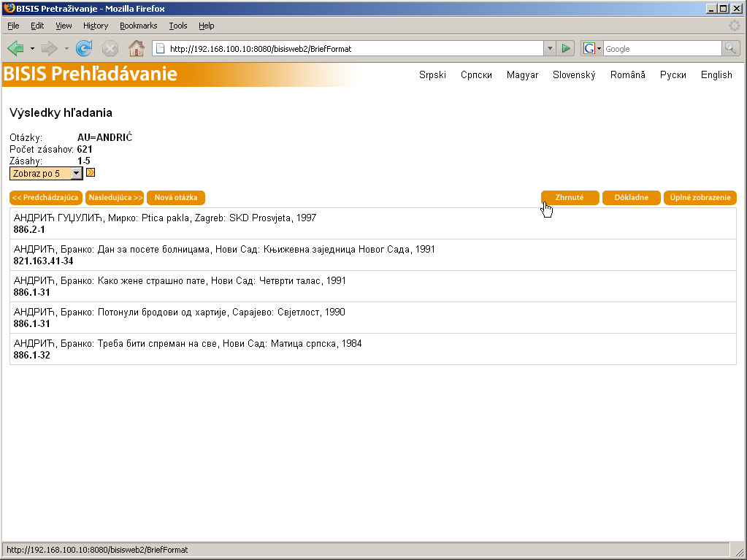Click the green Go arrow beside the URL
This screenshot has height=560, width=747.
click(565, 49)
